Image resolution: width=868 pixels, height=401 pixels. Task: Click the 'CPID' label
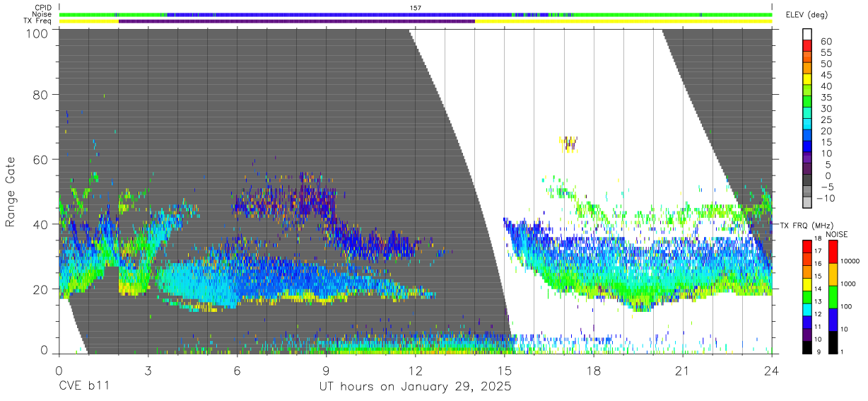click(x=43, y=8)
